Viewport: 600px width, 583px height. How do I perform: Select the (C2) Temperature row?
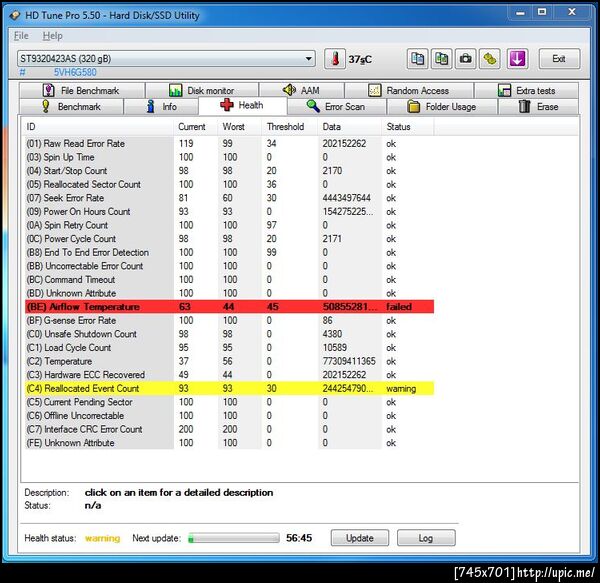pos(229,361)
